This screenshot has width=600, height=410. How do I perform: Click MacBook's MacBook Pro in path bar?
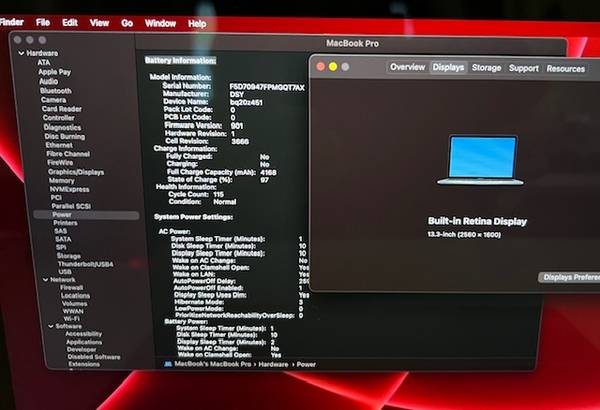point(213,364)
